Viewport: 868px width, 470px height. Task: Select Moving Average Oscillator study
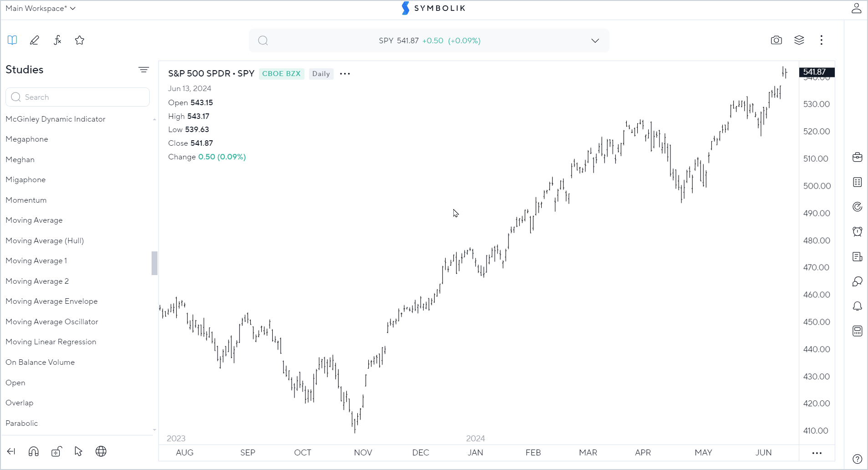(x=52, y=322)
